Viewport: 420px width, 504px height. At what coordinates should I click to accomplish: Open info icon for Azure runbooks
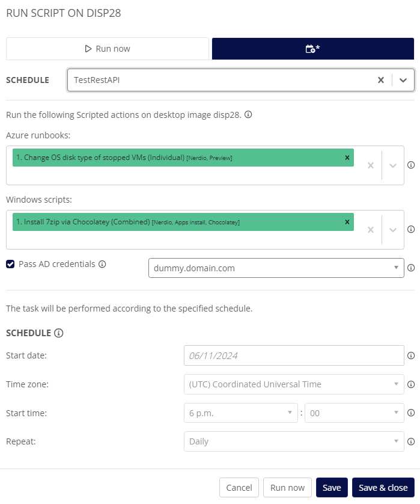coord(411,165)
